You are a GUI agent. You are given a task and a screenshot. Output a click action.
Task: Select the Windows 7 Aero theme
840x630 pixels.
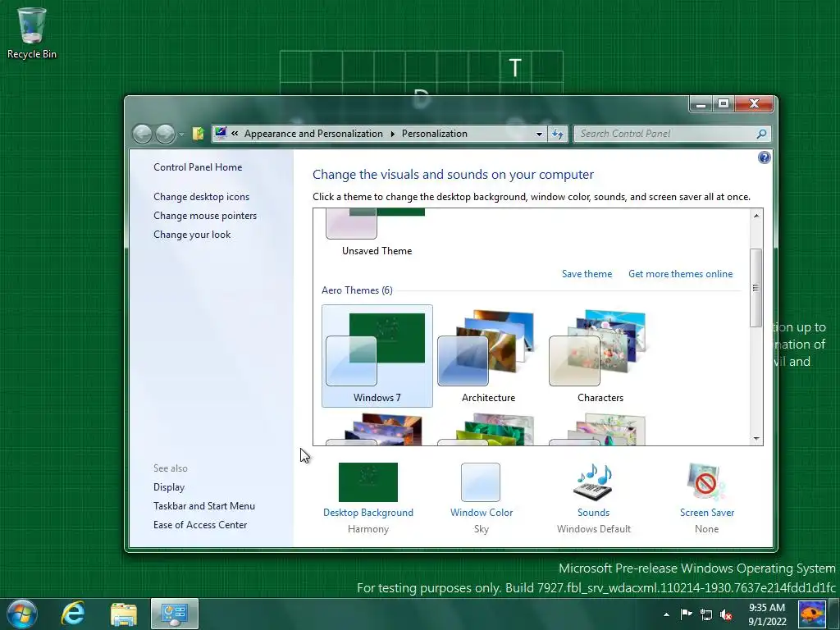click(x=377, y=356)
